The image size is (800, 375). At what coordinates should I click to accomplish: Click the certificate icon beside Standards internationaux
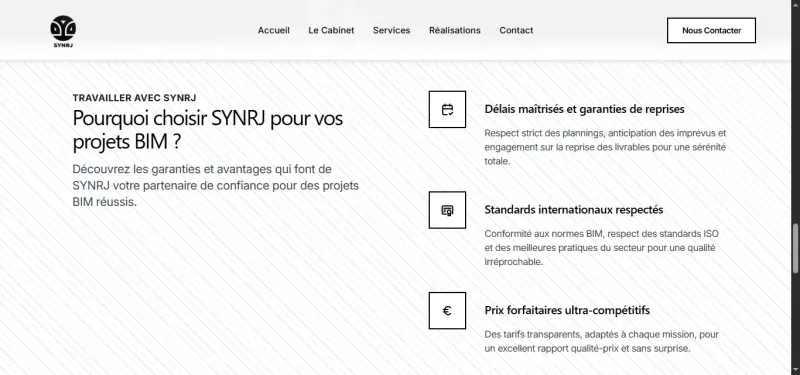(x=447, y=210)
